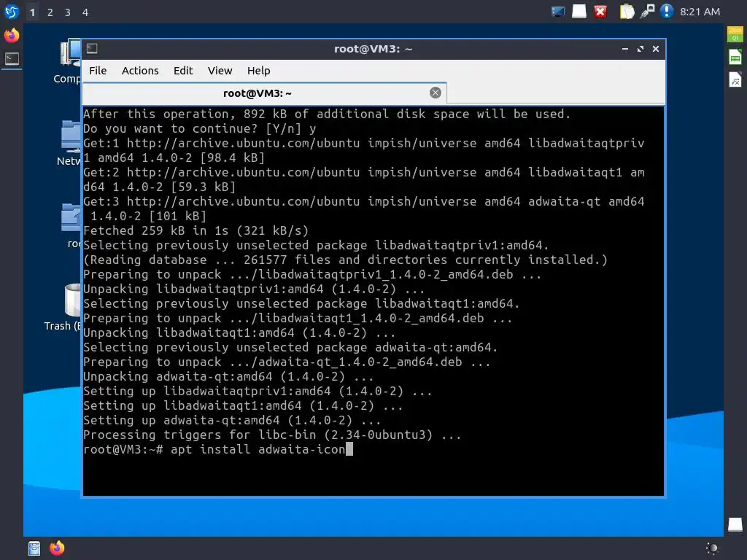This screenshot has width=747, height=560.
Task: Open the Lubuntu application menu icon
Action: coord(12,12)
